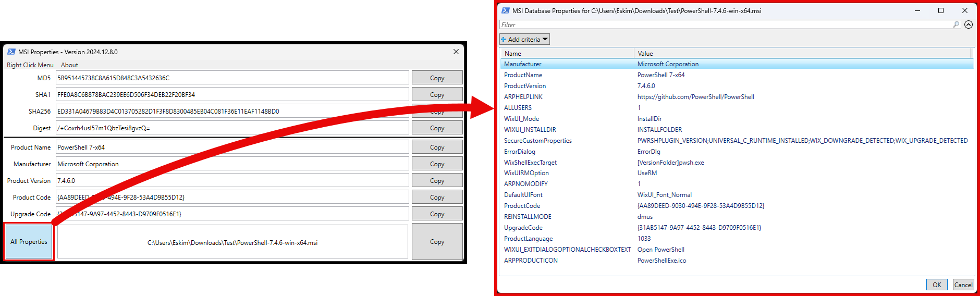
Task: Collapse the filter panel with chevron button
Action: pos(969,24)
